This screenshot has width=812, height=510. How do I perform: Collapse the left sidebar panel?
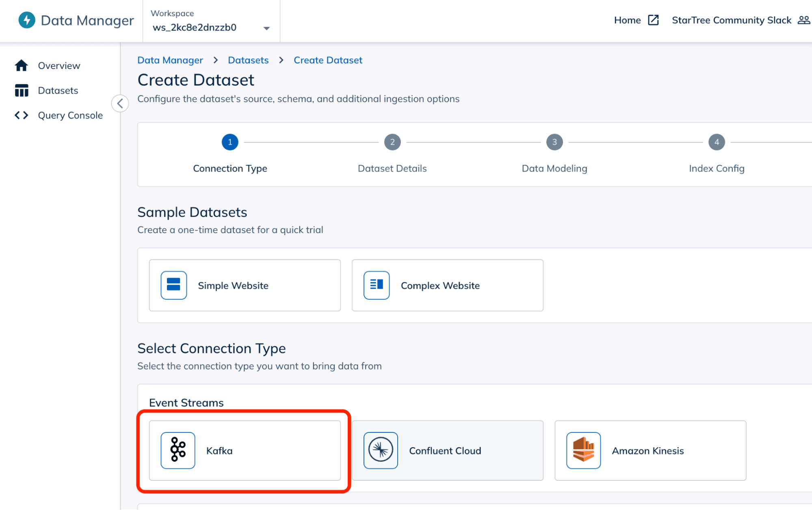pos(120,103)
